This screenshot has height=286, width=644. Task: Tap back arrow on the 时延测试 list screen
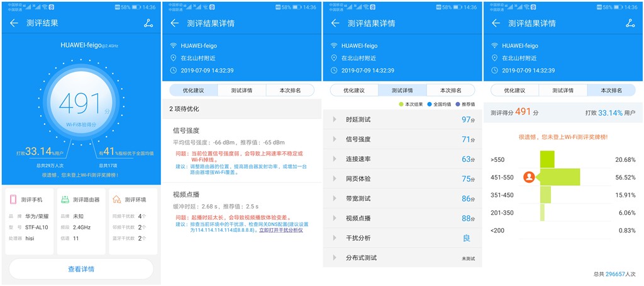(x=335, y=23)
